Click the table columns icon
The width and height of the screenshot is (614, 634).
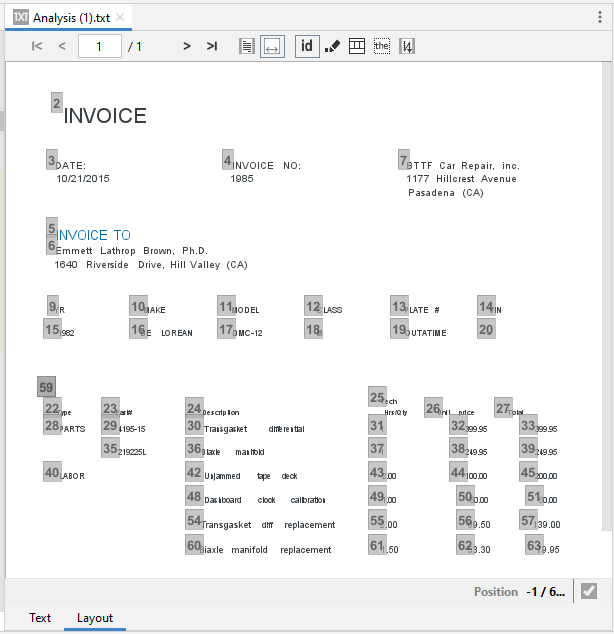click(x=357, y=46)
